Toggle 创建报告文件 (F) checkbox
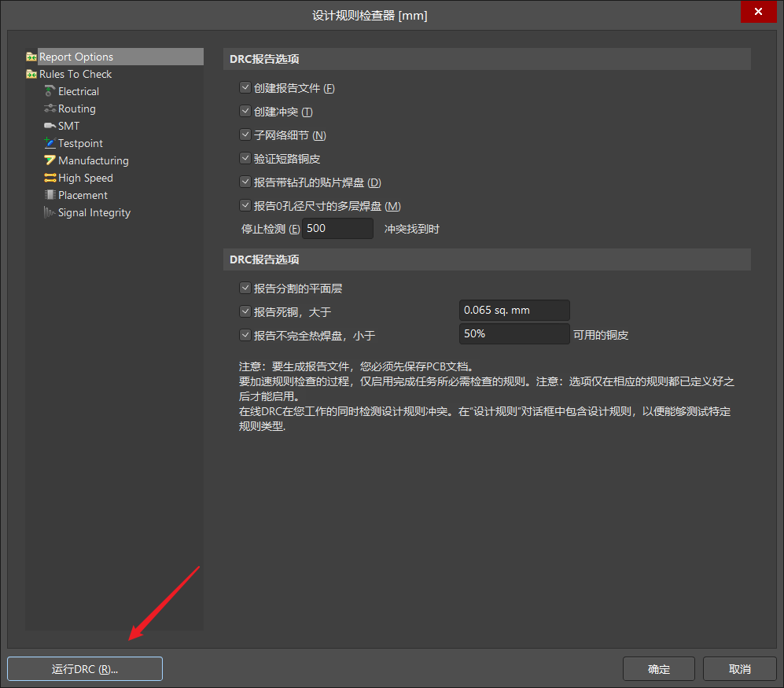784x688 pixels. 245,88
